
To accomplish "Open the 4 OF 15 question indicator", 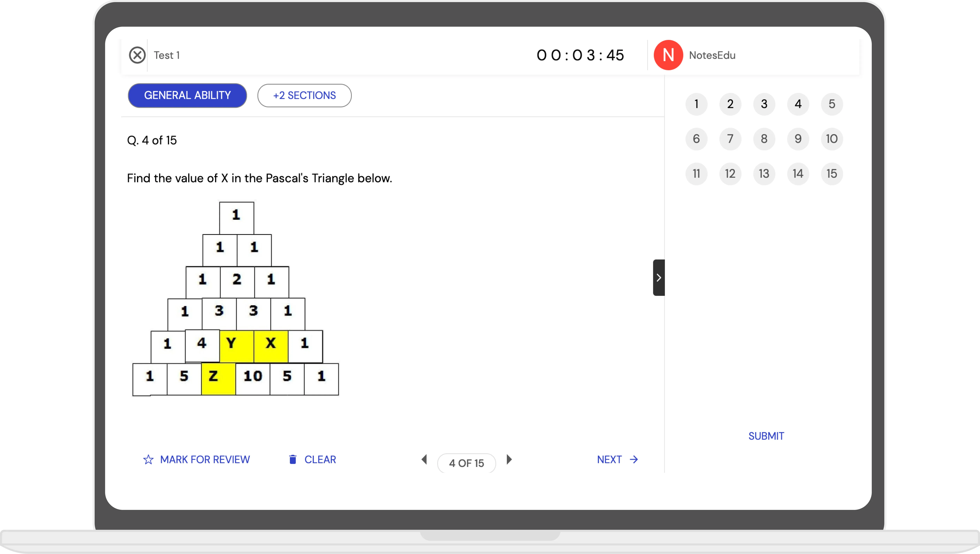I will pyautogui.click(x=466, y=463).
